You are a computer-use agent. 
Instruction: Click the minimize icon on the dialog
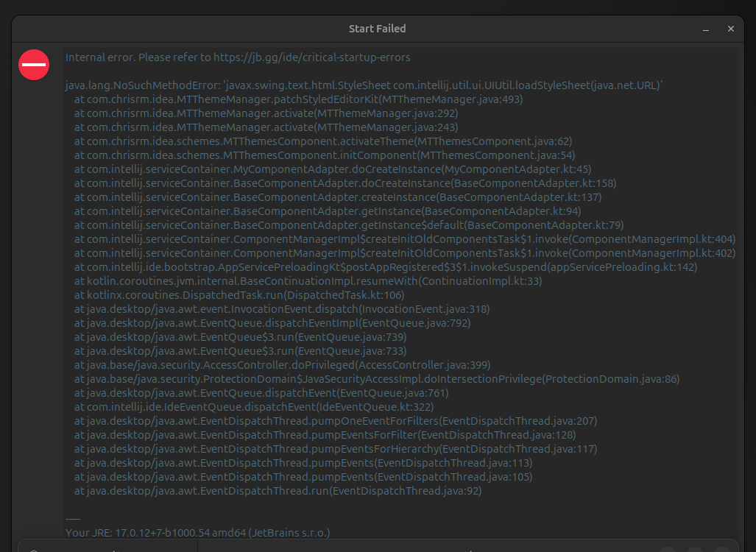pos(704,29)
